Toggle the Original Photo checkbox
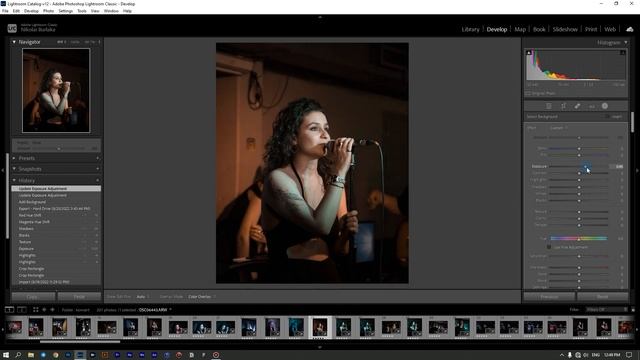This screenshot has width=640, height=360. (x=528, y=93)
